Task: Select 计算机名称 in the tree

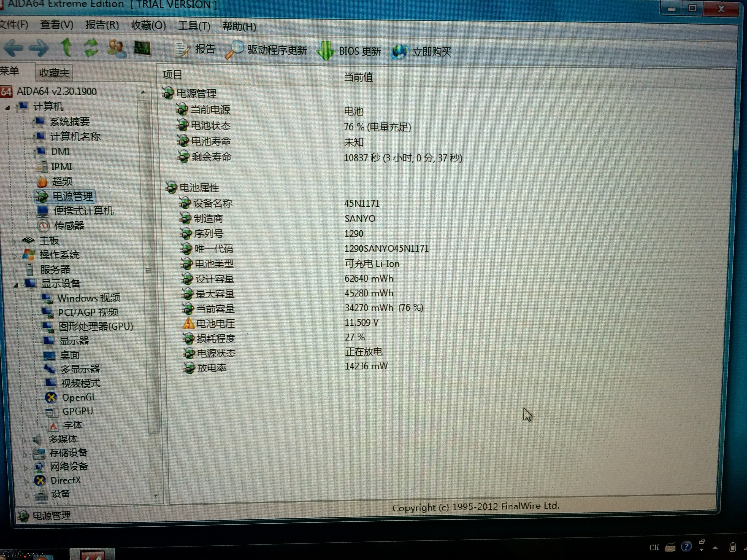Action: 75,137
